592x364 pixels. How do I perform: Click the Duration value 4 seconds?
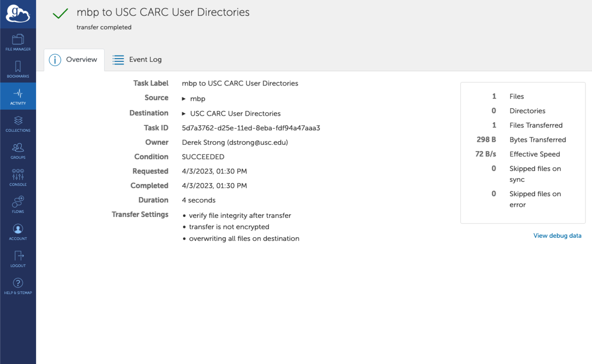click(199, 200)
